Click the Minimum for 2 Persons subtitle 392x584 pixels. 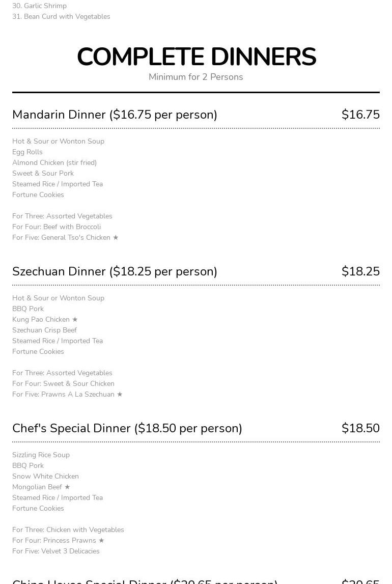(x=196, y=77)
